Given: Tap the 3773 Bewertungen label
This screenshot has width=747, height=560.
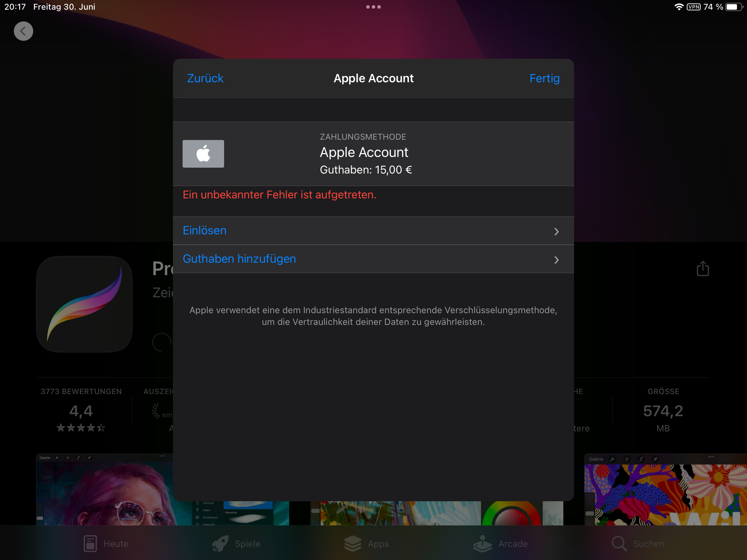Looking at the screenshot, I should point(81,391).
